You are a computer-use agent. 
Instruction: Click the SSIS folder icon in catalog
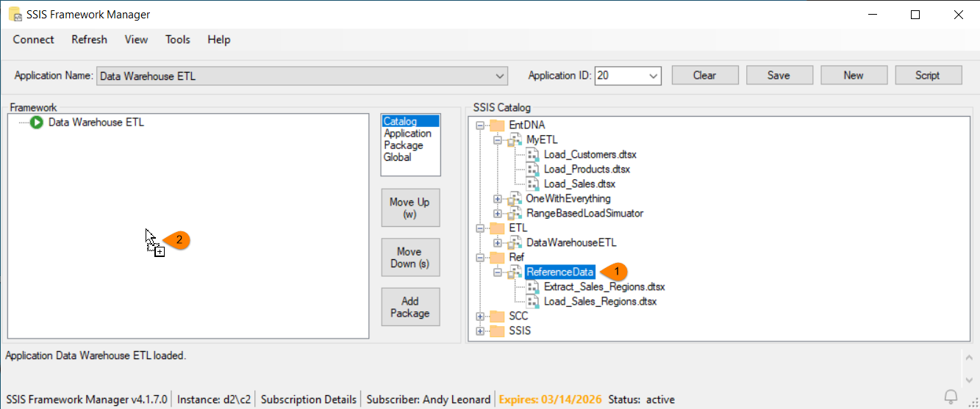point(497,331)
